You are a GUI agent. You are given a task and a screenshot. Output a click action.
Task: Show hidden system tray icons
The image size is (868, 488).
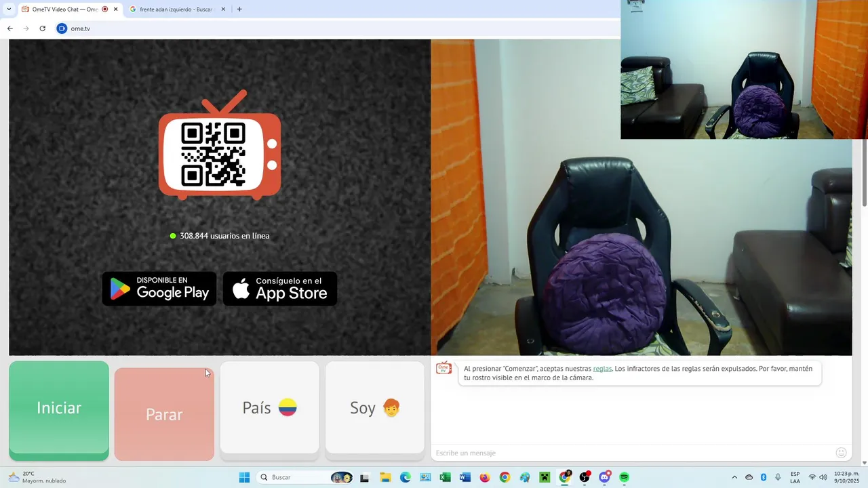click(x=734, y=477)
